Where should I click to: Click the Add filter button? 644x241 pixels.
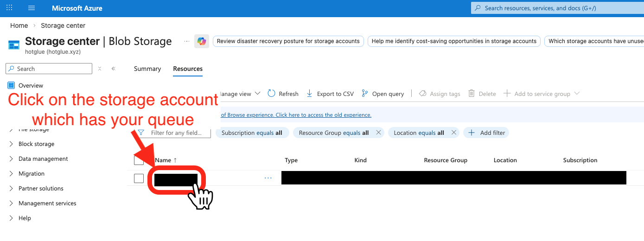[x=486, y=133]
